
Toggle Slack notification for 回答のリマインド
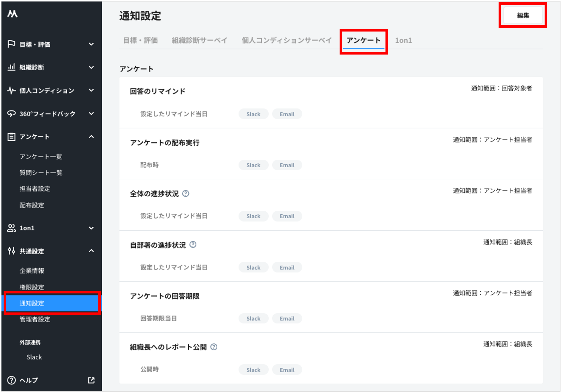[x=253, y=114]
